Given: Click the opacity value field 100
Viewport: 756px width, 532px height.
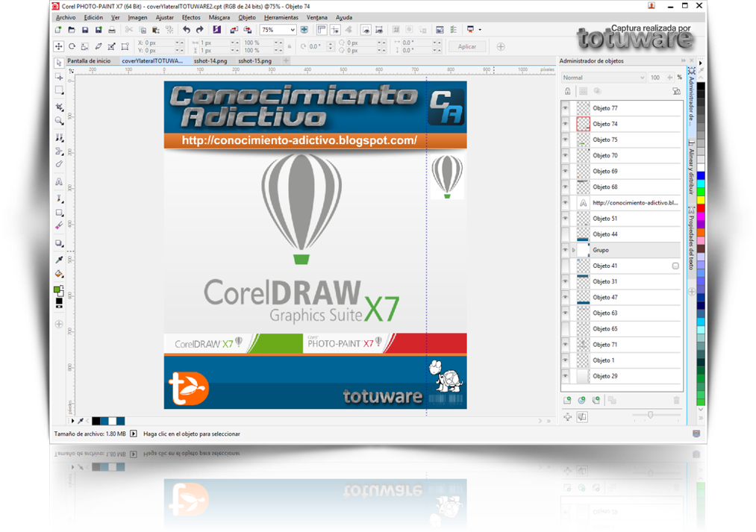Looking at the screenshot, I should click(655, 78).
